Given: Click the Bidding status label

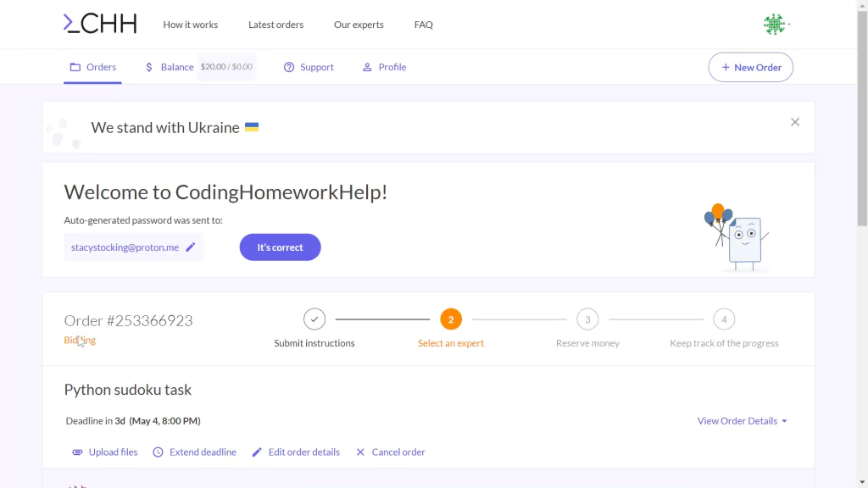Looking at the screenshot, I should [80, 340].
